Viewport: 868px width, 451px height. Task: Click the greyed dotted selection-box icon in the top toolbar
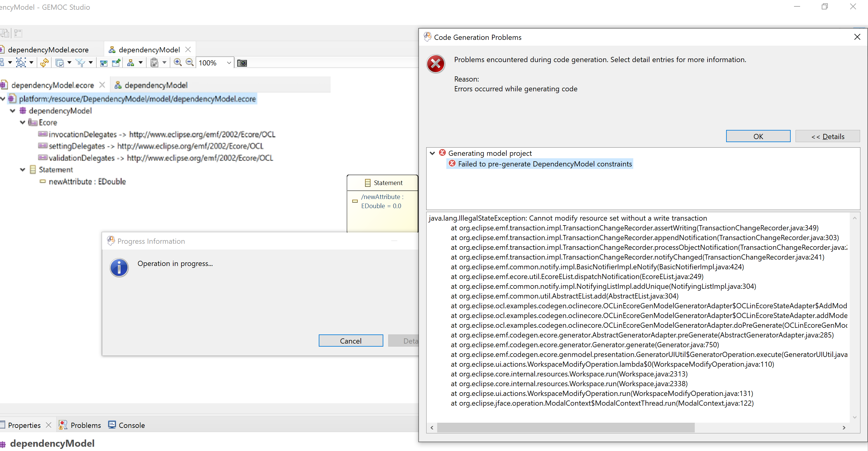(18, 33)
